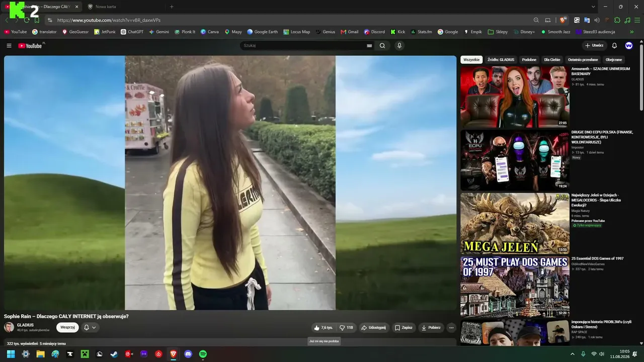644x362 pixels.
Task: Open the Mega Jeleń video thumbnail
Action: (515, 223)
